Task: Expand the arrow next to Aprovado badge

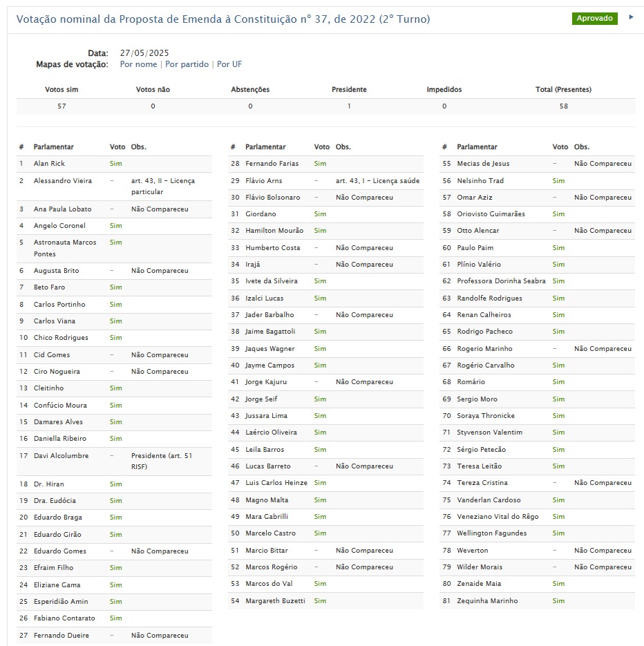Action: point(631,17)
